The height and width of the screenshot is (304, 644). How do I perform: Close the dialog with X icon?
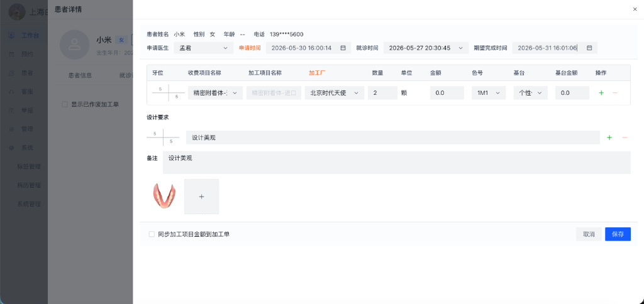[x=635, y=9]
